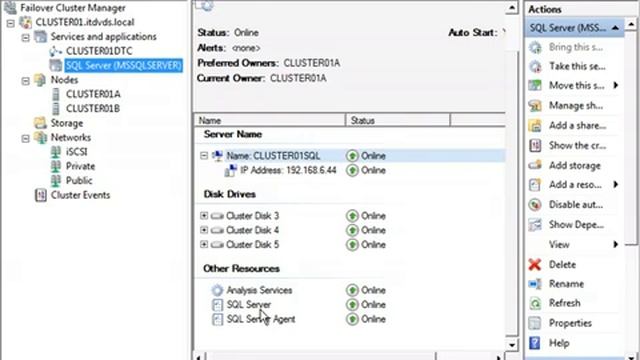Click the Cluster Events icon
Screen dimensions: 640x360
(41, 195)
